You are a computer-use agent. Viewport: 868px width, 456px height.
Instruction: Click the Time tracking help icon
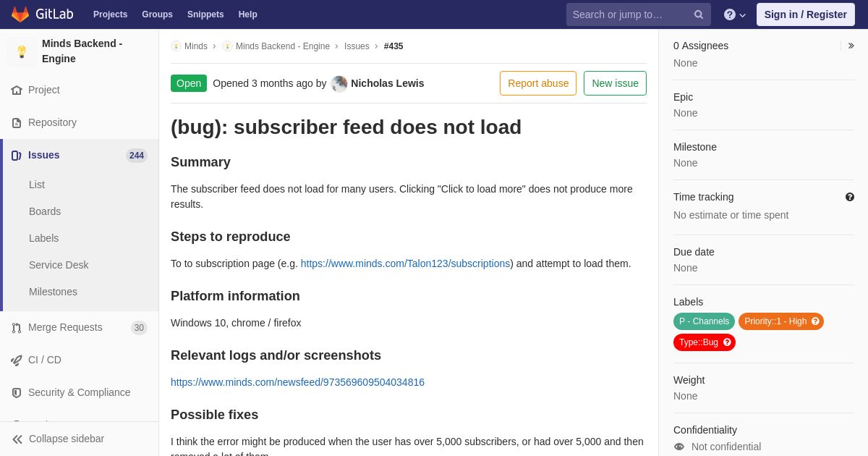click(x=850, y=197)
